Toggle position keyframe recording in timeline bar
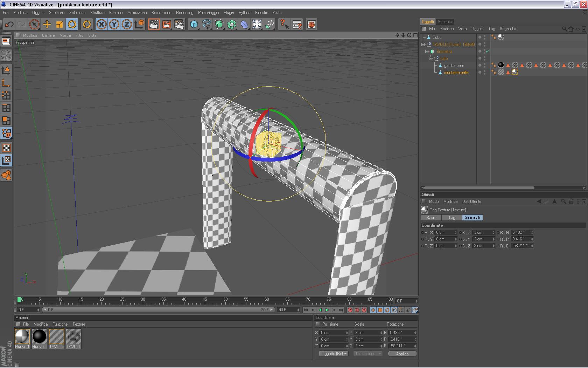588x368 pixels. (x=373, y=310)
